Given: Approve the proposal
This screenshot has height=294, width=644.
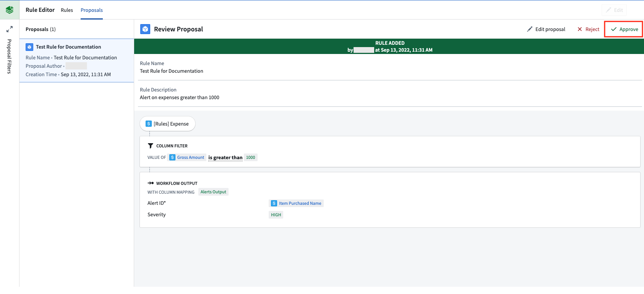Looking at the screenshot, I should pyautogui.click(x=624, y=29).
